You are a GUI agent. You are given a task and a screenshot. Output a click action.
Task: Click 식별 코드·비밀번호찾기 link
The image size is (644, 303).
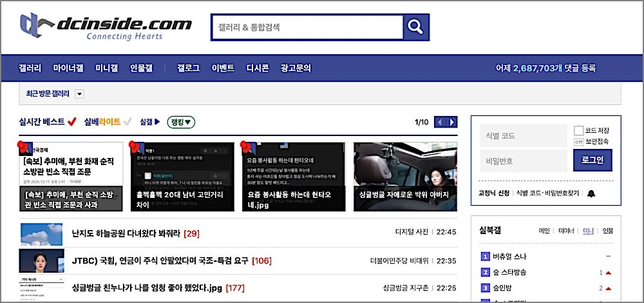point(547,193)
